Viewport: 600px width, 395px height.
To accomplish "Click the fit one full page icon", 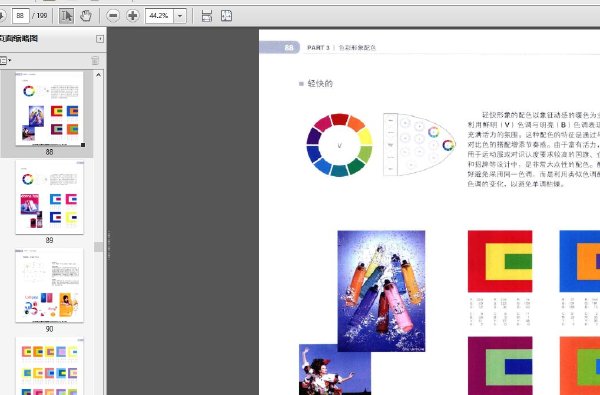I will click(x=227, y=16).
